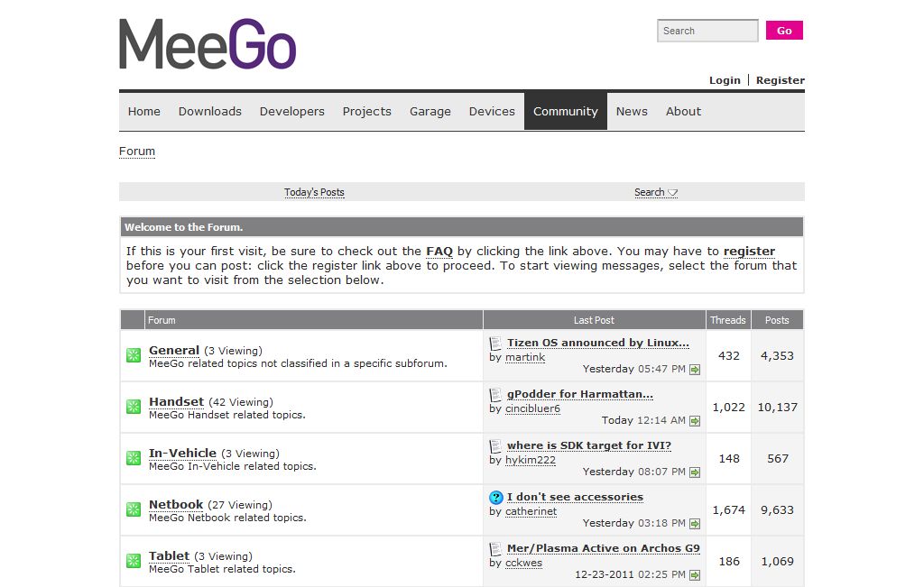Click the Posts column header
Screen dimensions: 924x587
click(x=777, y=320)
